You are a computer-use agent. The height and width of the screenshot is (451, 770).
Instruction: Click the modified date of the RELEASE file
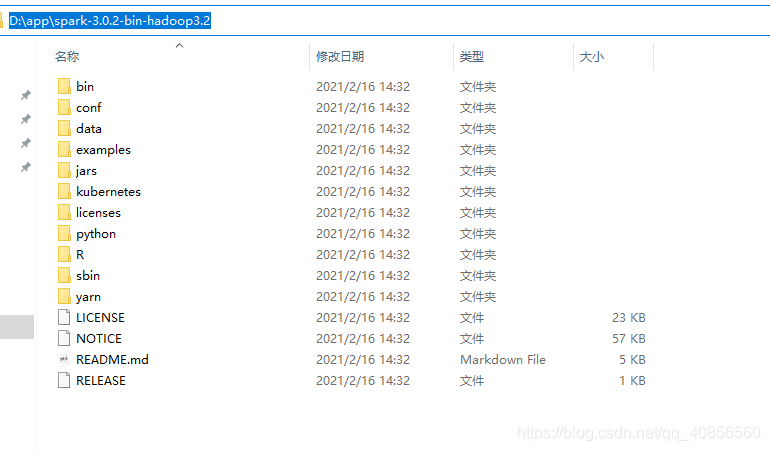pyautogui.click(x=363, y=381)
